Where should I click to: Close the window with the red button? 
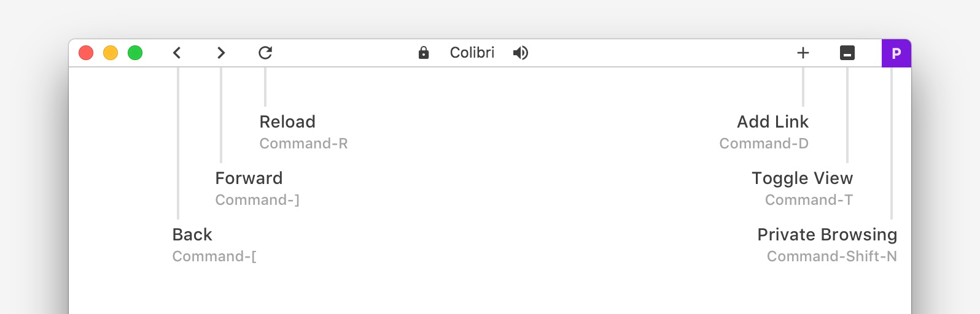coord(86,53)
